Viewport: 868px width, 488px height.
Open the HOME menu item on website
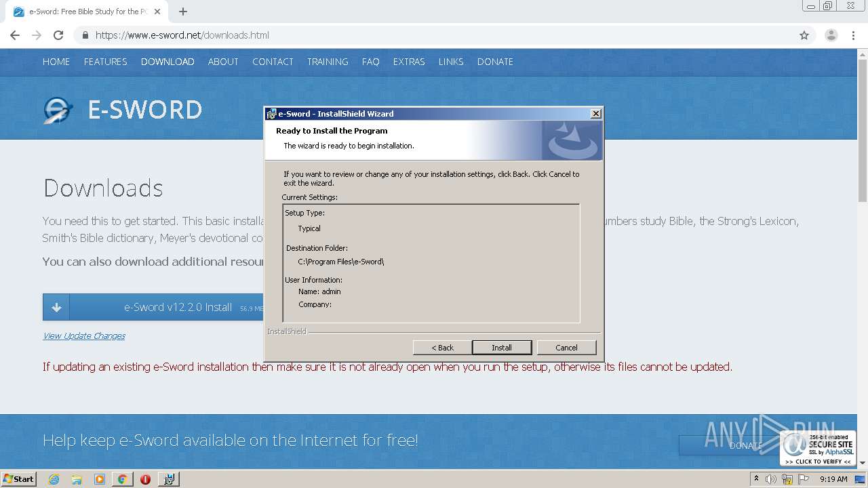56,62
